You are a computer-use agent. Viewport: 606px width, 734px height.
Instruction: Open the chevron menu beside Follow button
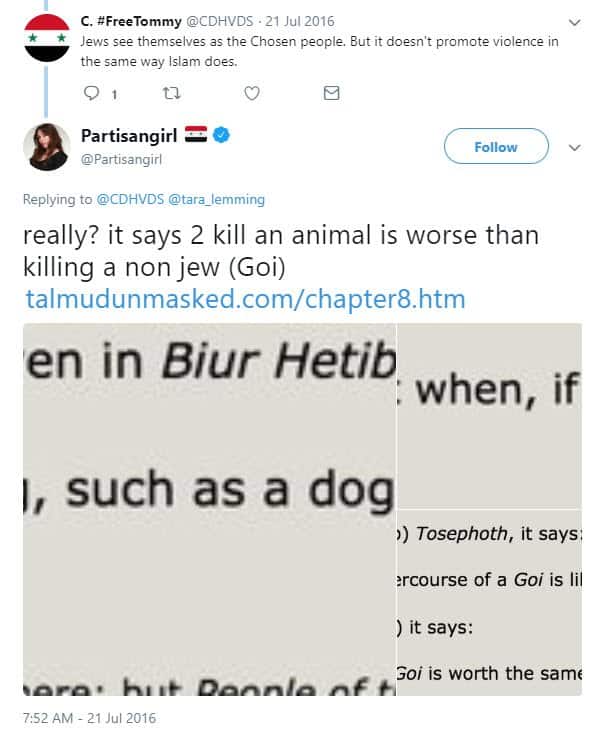[x=574, y=148]
